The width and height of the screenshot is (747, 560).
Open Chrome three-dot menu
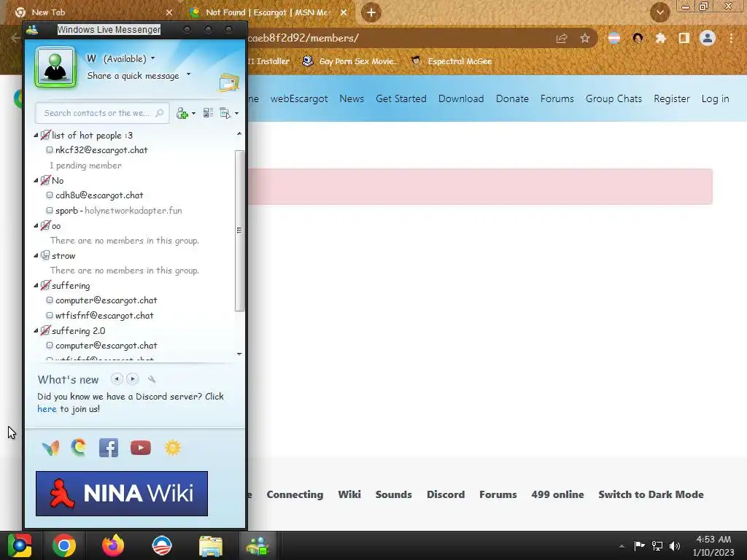pyautogui.click(x=731, y=38)
